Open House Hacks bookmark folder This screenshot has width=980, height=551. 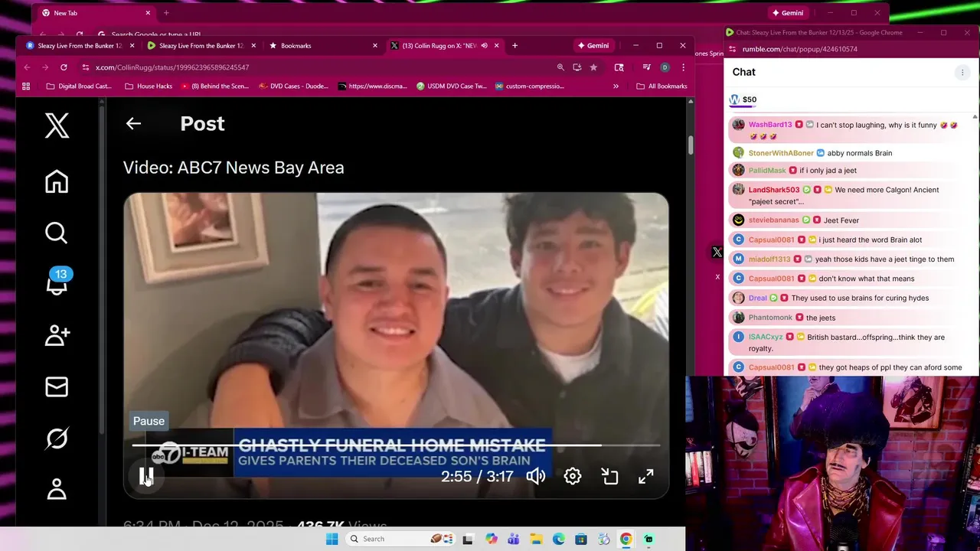click(x=149, y=86)
